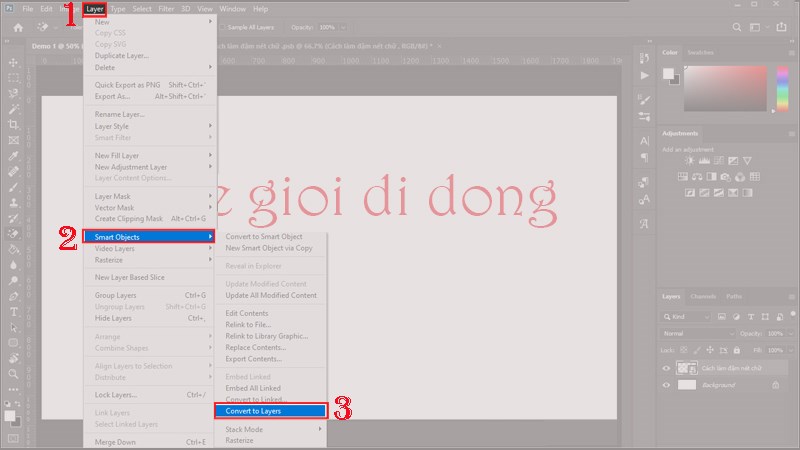Click the smart object layer thumbnail

pos(687,368)
